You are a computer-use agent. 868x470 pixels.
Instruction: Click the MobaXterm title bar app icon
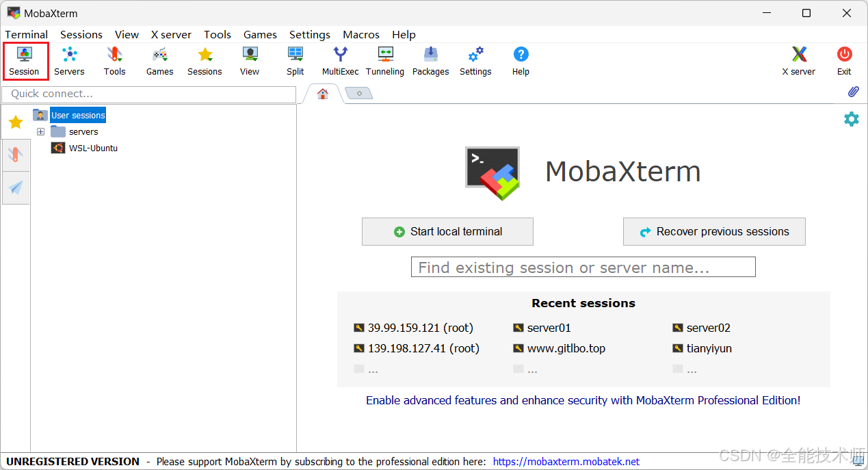[14, 13]
